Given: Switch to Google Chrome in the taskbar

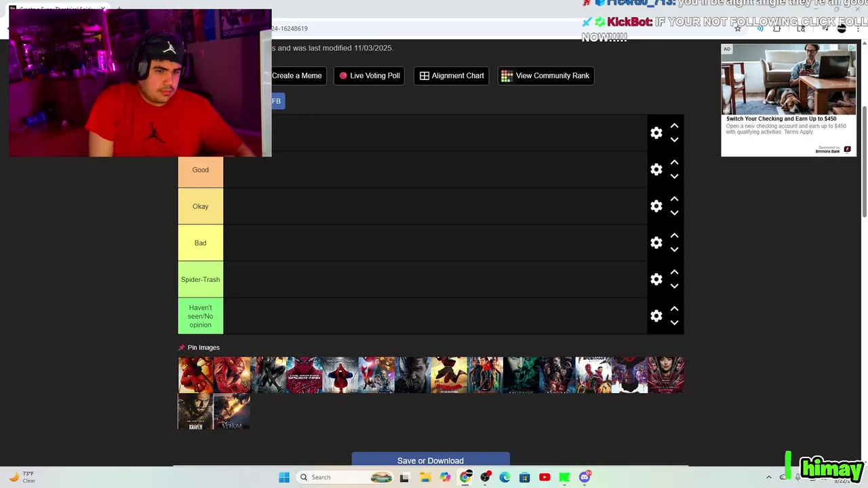Looking at the screenshot, I should pos(465,477).
